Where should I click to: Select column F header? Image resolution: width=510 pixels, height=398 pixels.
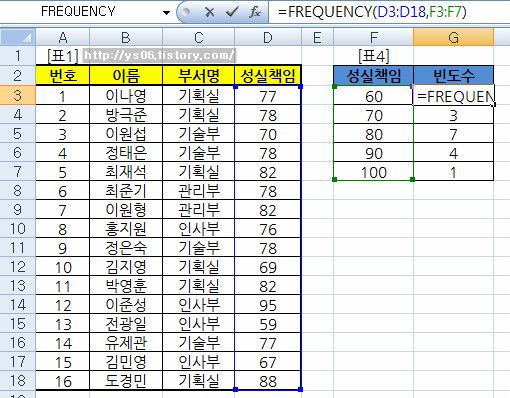(373, 37)
